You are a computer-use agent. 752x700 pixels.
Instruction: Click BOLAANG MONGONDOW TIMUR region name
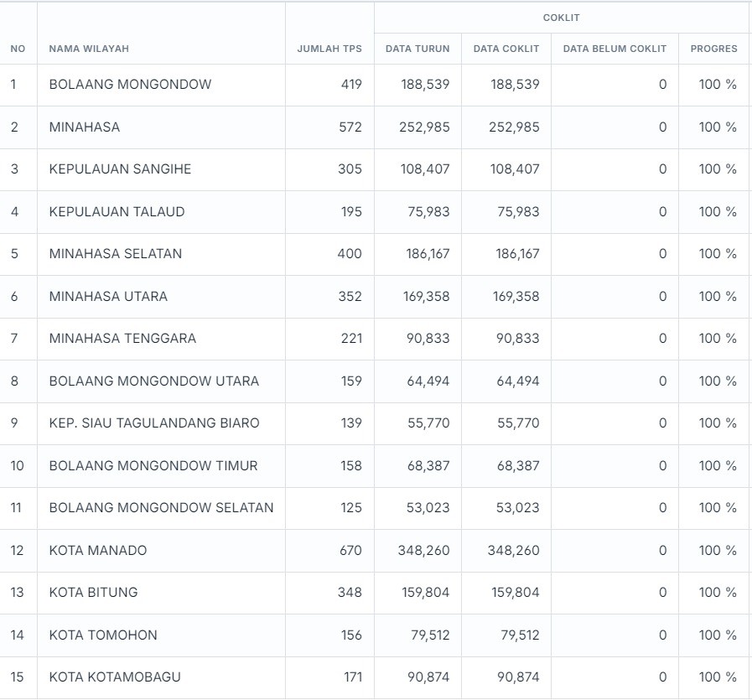[153, 466]
